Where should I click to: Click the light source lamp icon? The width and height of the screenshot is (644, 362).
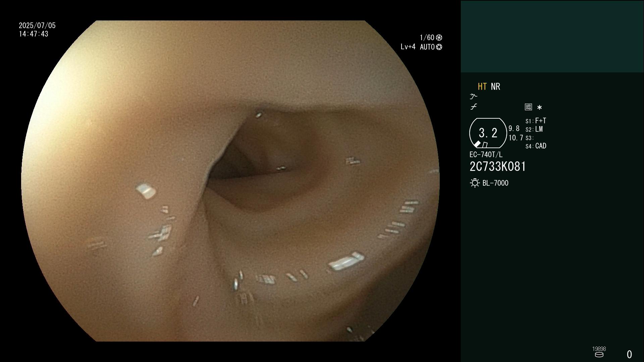click(475, 183)
